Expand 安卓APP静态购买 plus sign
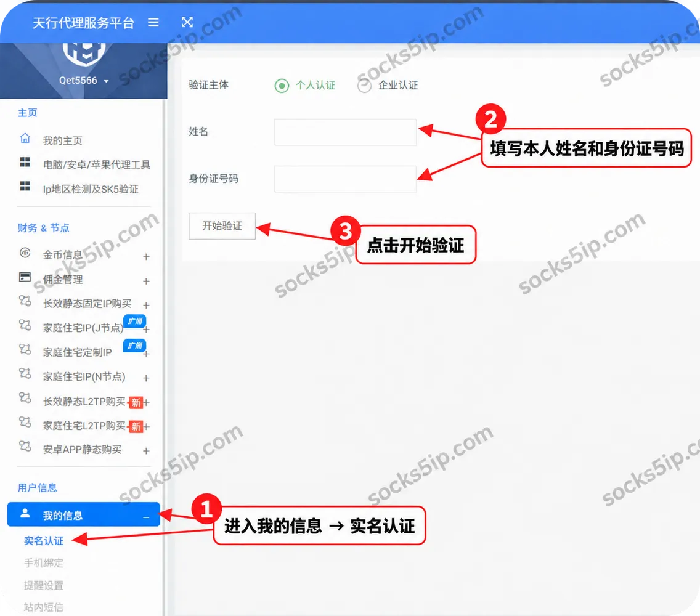 146,451
